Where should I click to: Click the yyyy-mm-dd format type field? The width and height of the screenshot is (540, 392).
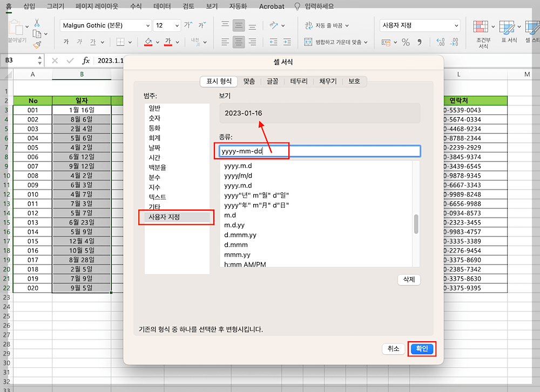click(320, 151)
